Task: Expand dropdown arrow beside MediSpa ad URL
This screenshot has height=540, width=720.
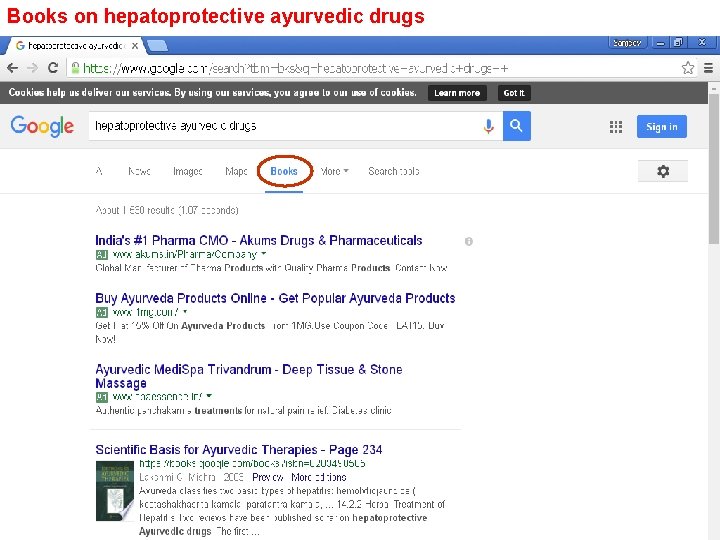Action: tap(209, 396)
